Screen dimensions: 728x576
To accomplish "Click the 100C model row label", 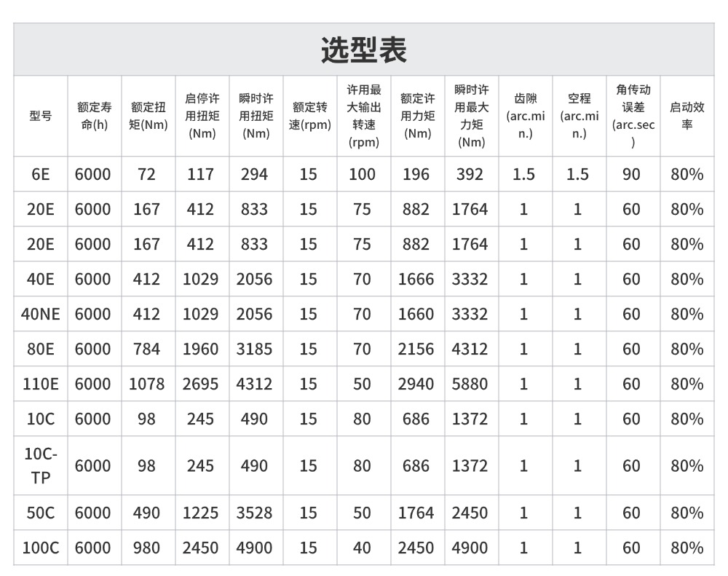I will point(40,547).
